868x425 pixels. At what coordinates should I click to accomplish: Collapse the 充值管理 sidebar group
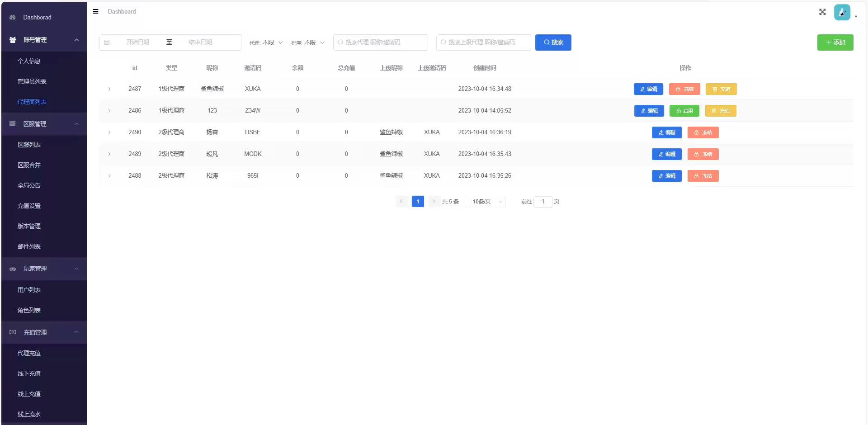(76, 332)
